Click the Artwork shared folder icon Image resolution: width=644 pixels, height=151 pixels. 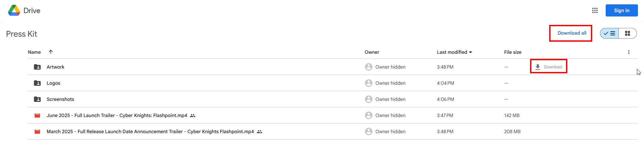click(37, 67)
